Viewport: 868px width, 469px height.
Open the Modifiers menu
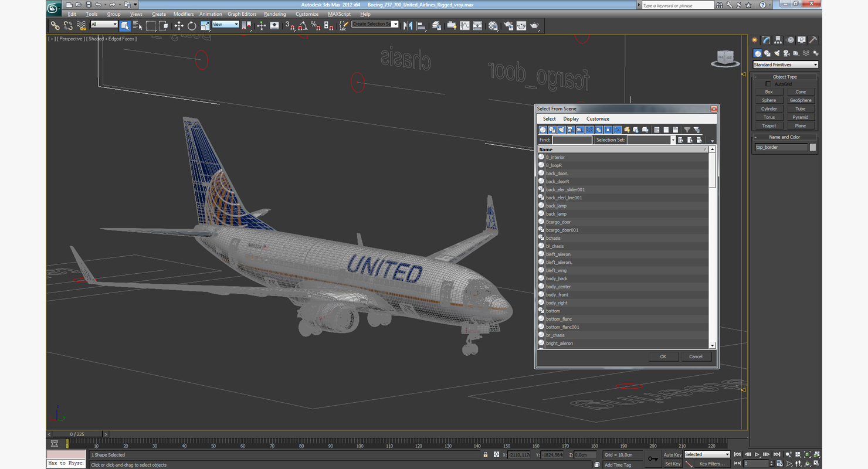click(x=184, y=14)
